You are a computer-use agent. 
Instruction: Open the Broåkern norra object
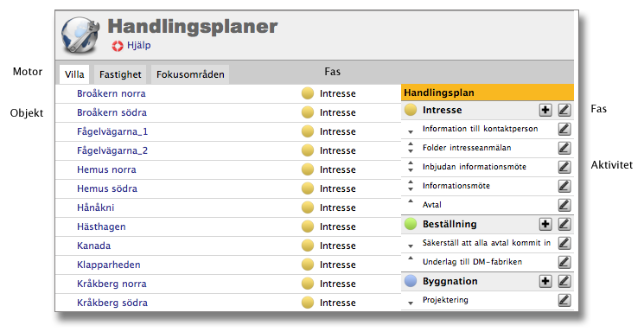coord(112,93)
